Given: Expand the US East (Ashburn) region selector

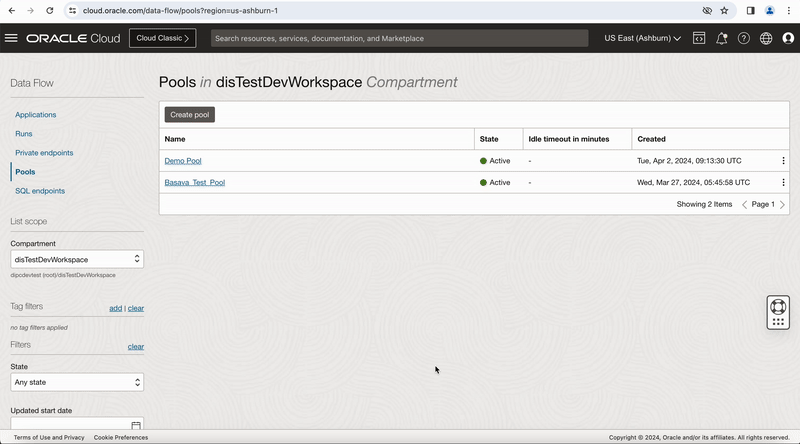Looking at the screenshot, I should (x=642, y=38).
